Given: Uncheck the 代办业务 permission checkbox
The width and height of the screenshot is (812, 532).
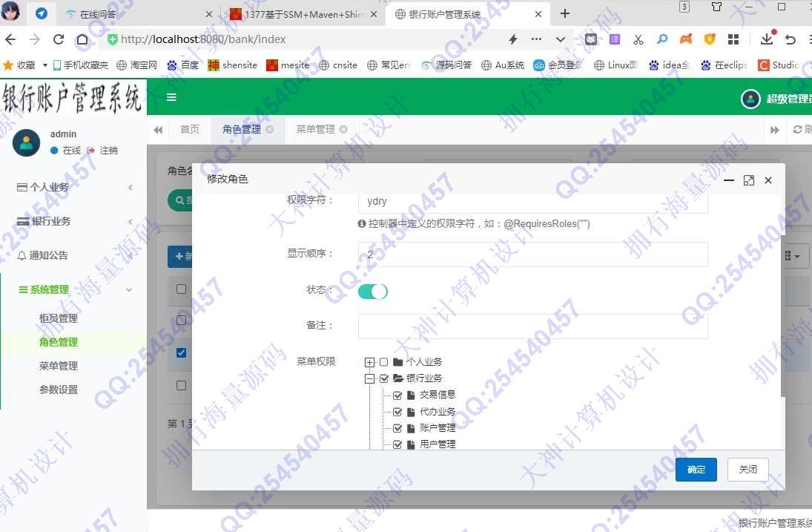Looking at the screenshot, I should coord(397,412).
